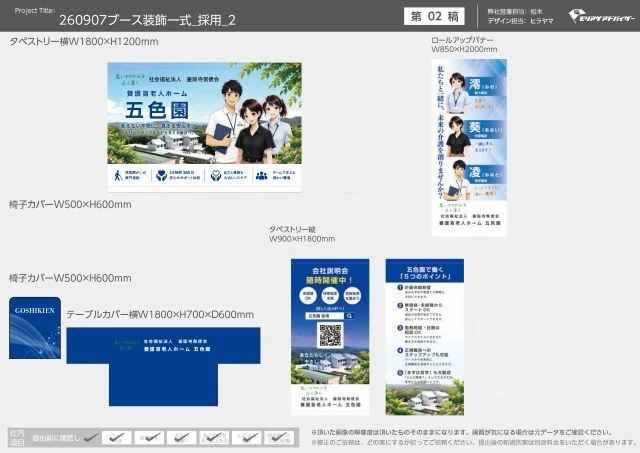This screenshot has height=453, width=640.
Task: Click the number 4 bullet on points tapestry
Action: point(400,350)
